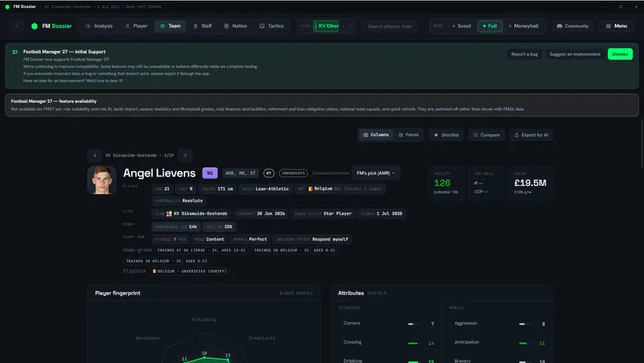Open the Staff tab
Screen dimensions: 644x363
[x=203, y=26]
